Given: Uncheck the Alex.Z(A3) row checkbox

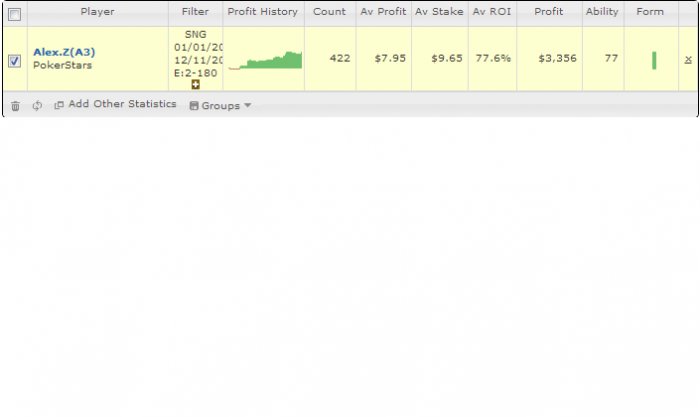Looking at the screenshot, I should tap(14, 60).
